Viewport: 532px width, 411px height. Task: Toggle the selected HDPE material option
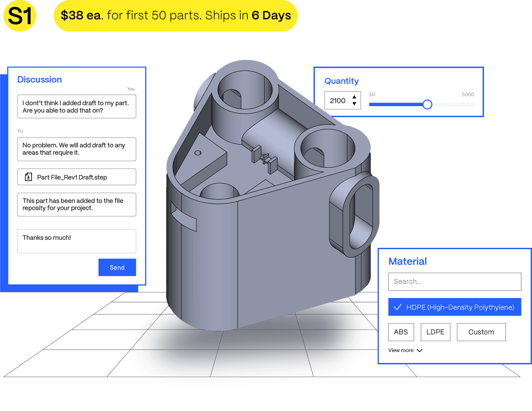click(x=454, y=307)
